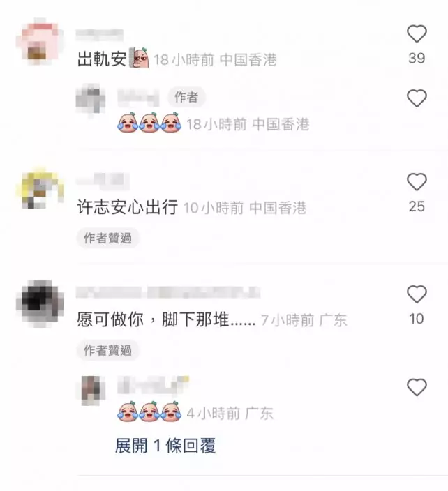Like the author's reply with crying emojis

tap(417, 98)
